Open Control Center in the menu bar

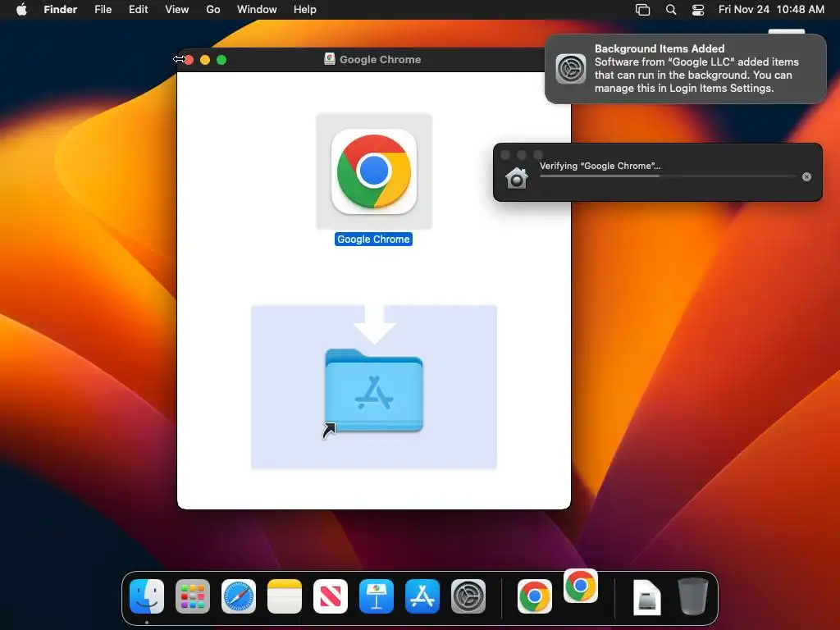(698, 10)
